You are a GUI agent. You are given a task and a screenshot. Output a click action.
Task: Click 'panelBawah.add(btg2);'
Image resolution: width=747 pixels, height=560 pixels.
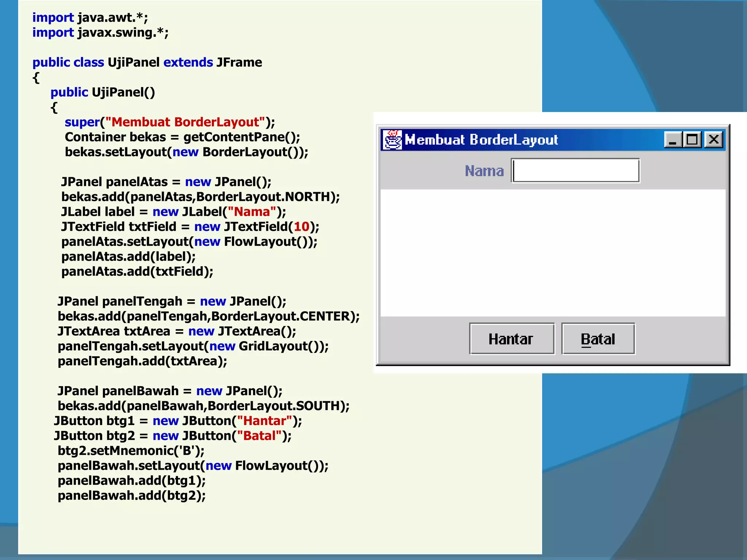[x=132, y=496]
